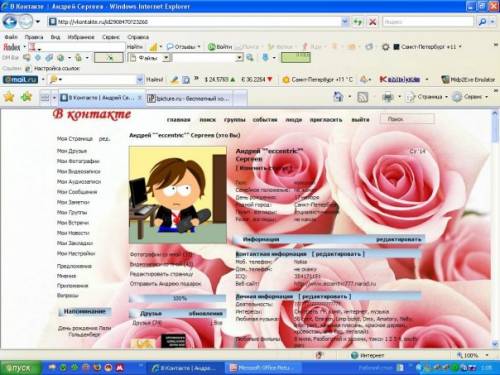Viewport: 500px width, 375px height.
Task: Switch to the second browser tab
Action: point(189,98)
